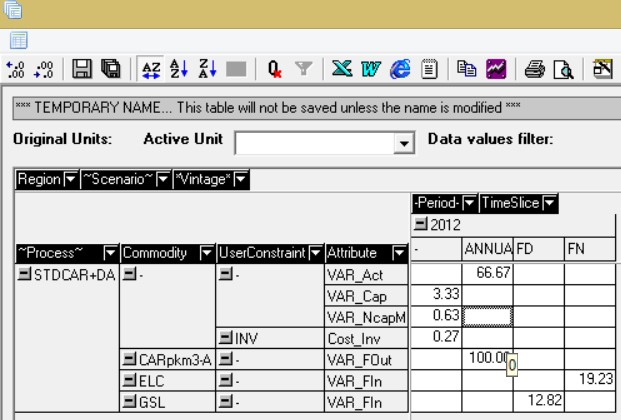The height and width of the screenshot is (420, 621).
Task: Select the VAR_Cap attribute cell
Action: [366, 296]
